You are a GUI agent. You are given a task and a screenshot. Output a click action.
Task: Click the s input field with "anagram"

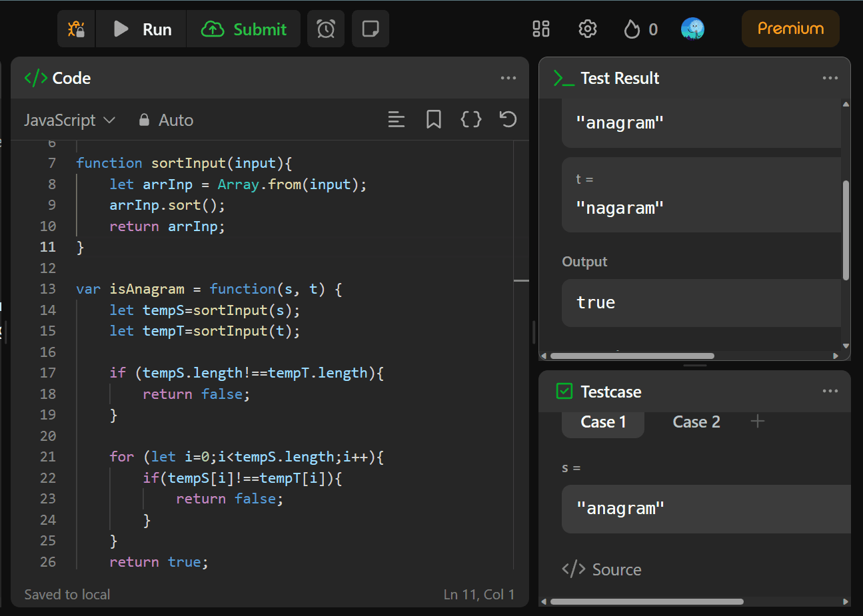[706, 509]
